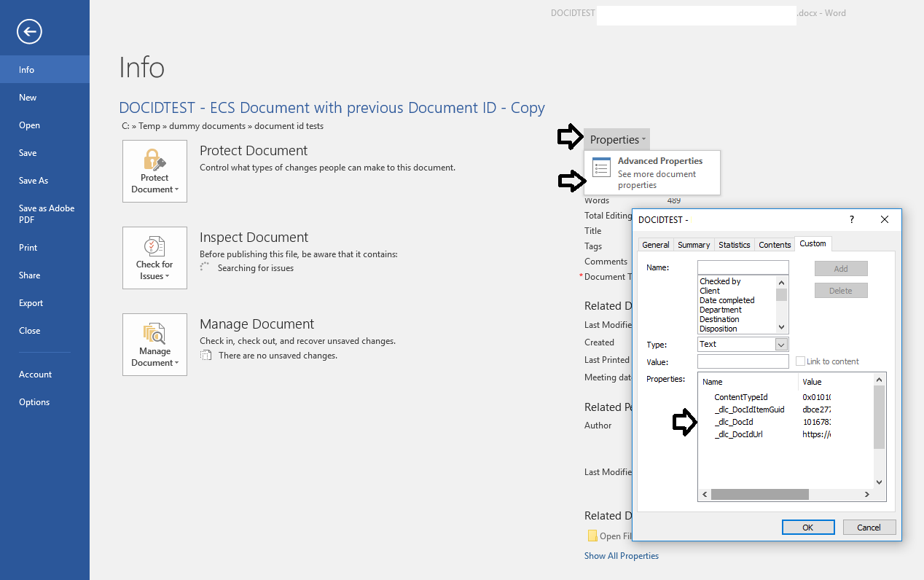924x580 pixels.
Task: Toggle the Link to content checkbox
Action: (800, 361)
